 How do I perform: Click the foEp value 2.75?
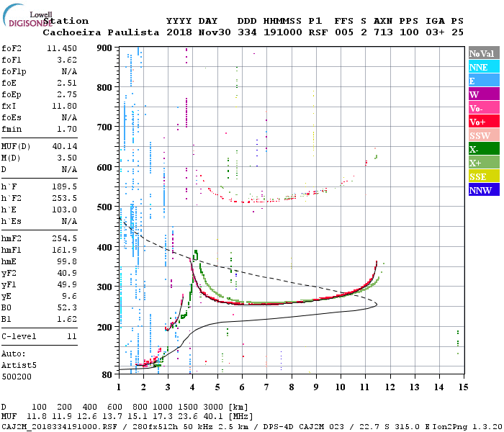click(x=67, y=94)
